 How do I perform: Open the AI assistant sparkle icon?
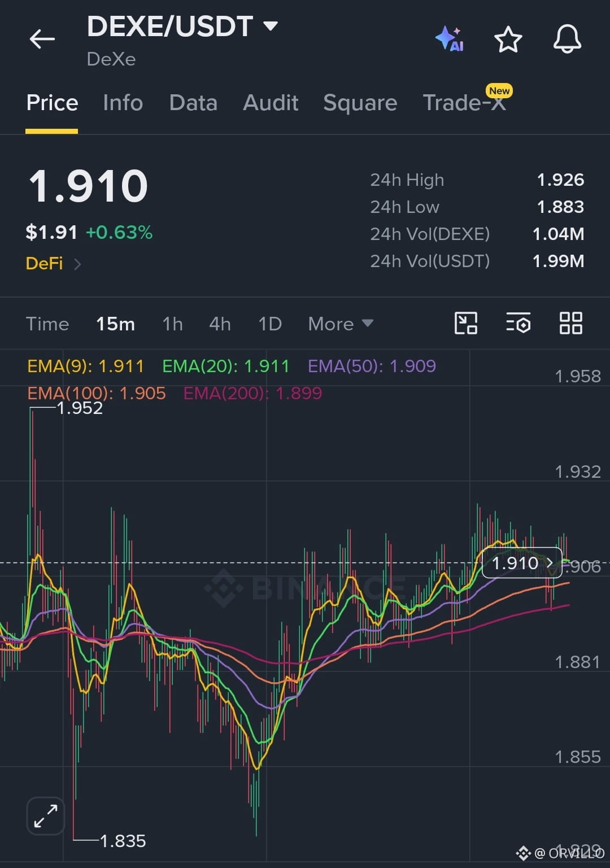tap(450, 39)
